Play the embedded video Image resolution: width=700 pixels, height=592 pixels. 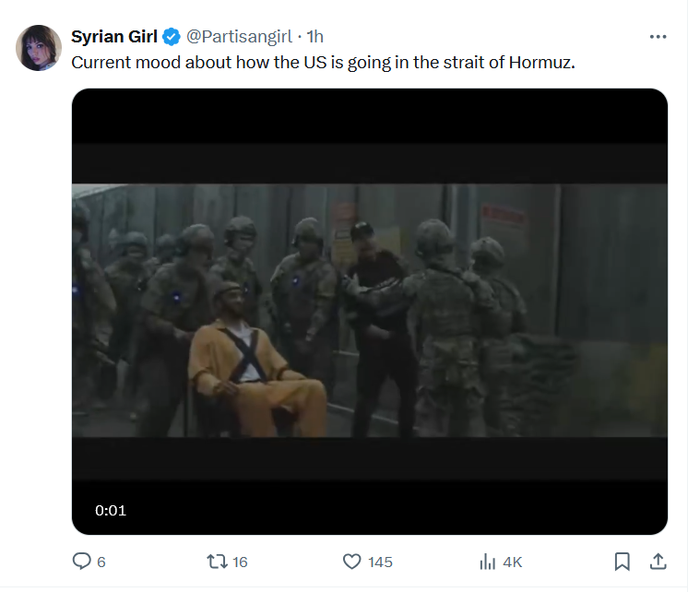click(369, 310)
